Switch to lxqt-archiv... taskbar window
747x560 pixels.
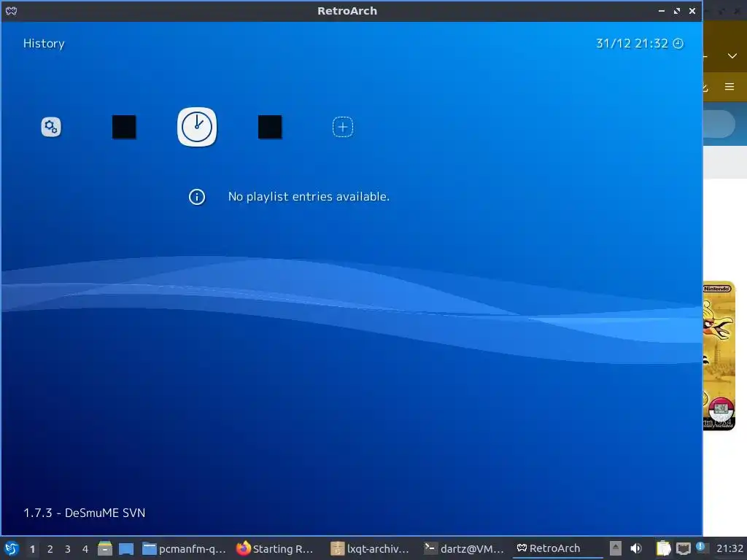point(370,548)
